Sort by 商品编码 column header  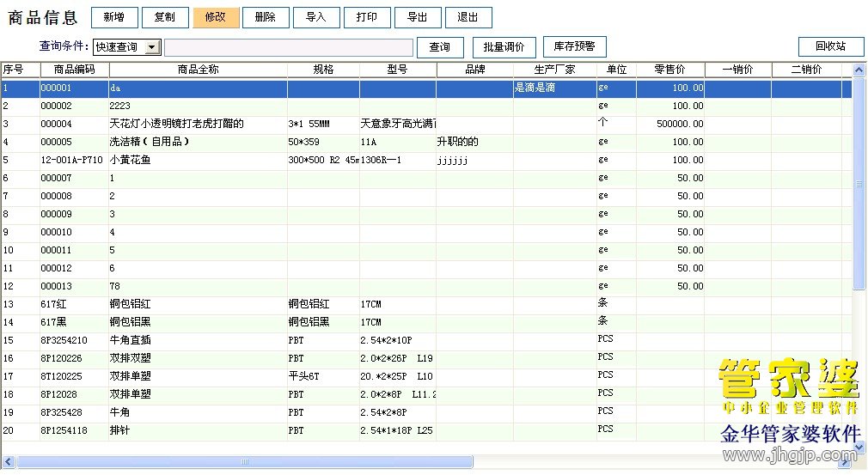[74, 70]
